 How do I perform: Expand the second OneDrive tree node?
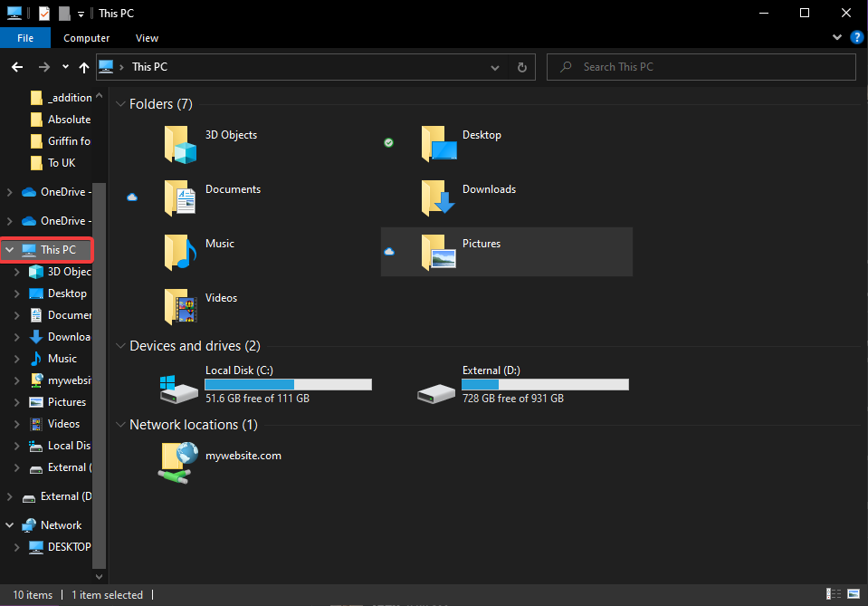pos(9,220)
